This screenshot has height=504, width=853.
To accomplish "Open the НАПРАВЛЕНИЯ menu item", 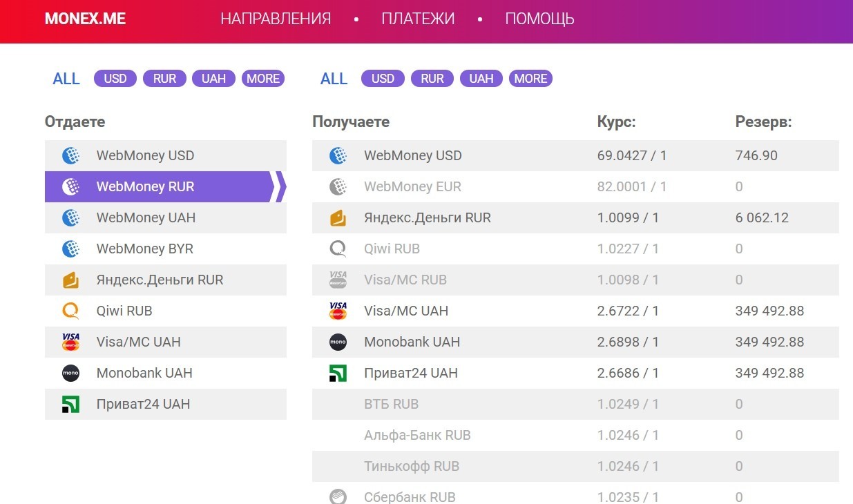I will tap(276, 19).
